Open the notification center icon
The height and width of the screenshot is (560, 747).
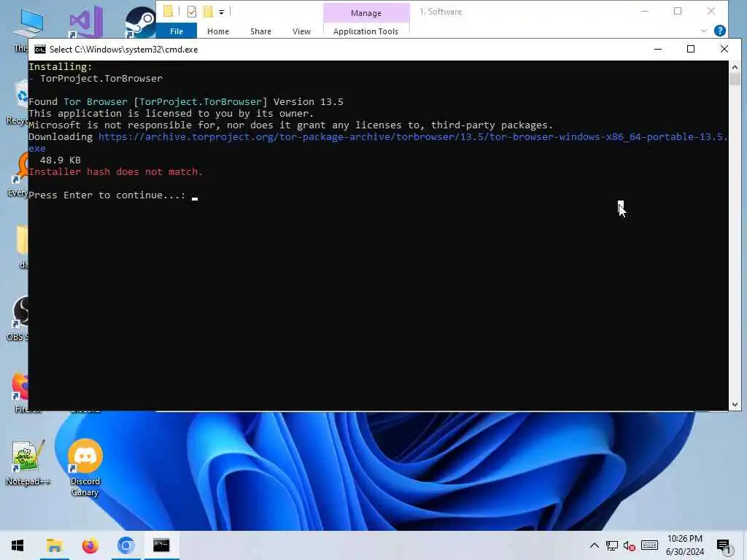click(x=723, y=545)
